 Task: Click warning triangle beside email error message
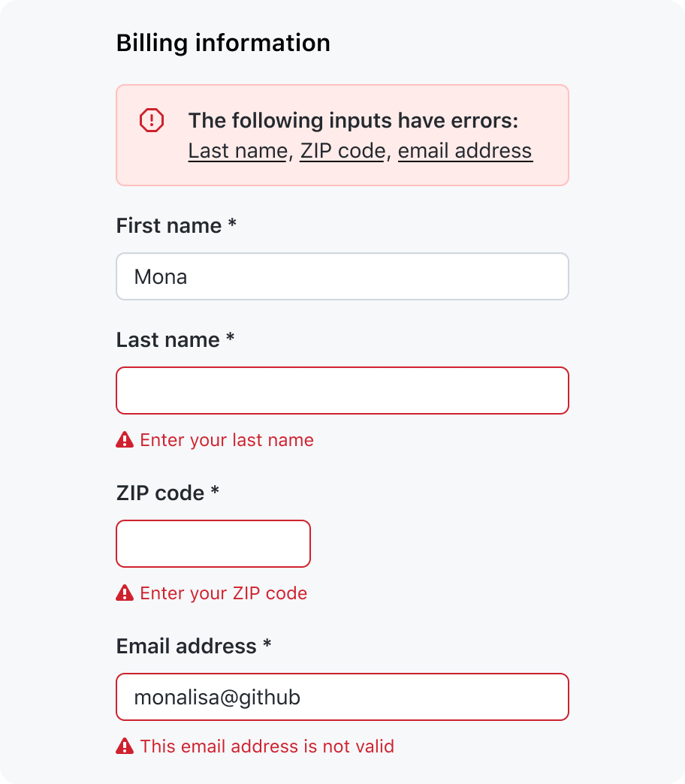pos(125,746)
